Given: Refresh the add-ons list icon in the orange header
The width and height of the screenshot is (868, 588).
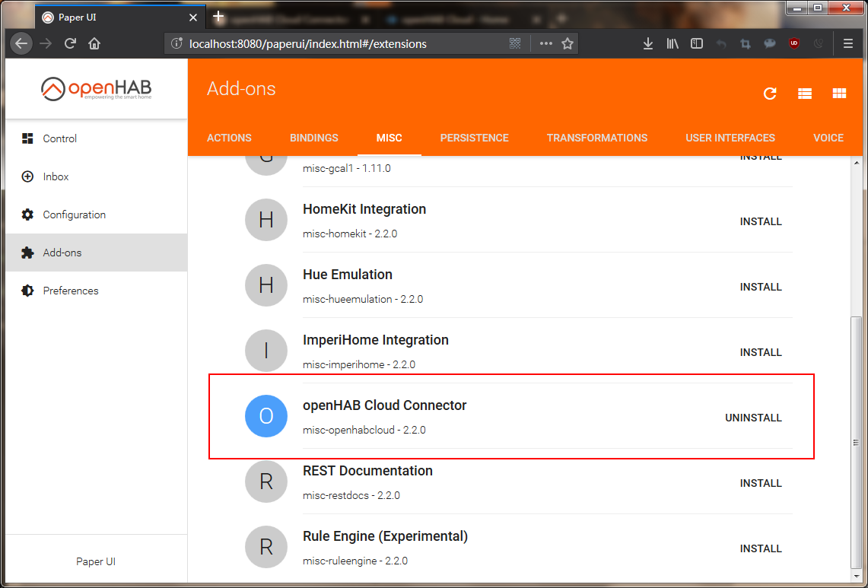Looking at the screenshot, I should (x=770, y=94).
